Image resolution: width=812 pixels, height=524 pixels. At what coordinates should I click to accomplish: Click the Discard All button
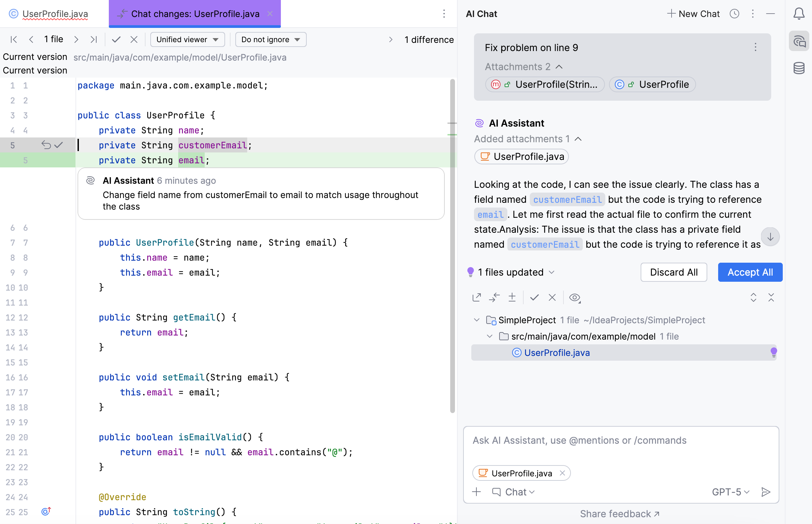(x=673, y=272)
